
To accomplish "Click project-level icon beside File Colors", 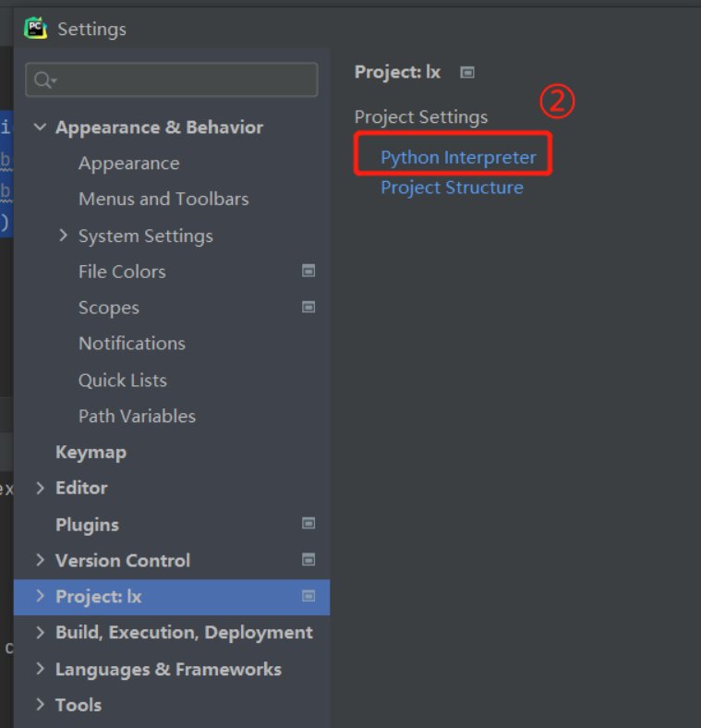I will click(308, 271).
